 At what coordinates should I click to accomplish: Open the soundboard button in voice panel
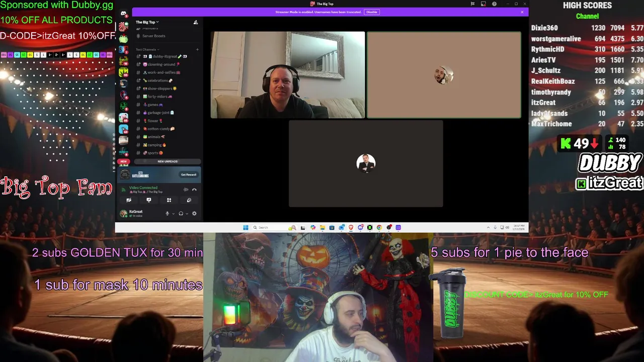pos(189,200)
